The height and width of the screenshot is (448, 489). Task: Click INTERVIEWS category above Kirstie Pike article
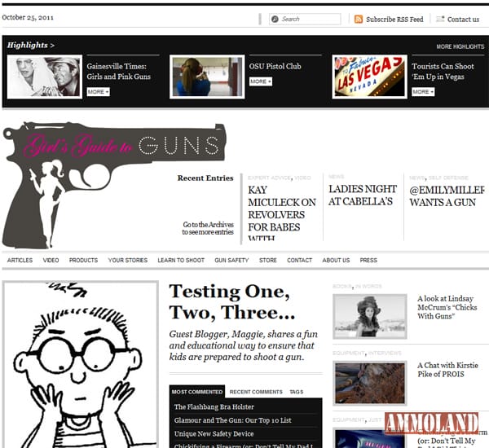tap(385, 354)
